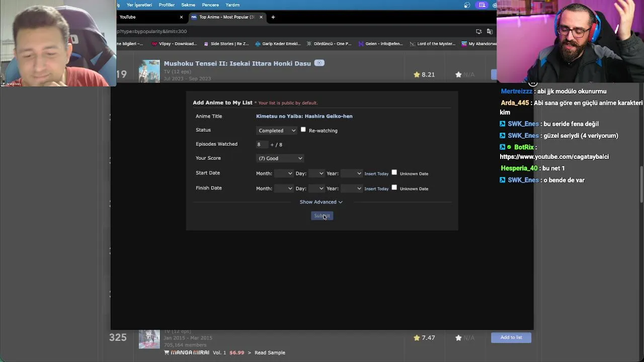
Task: Open Sekme menu
Action: point(188,5)
